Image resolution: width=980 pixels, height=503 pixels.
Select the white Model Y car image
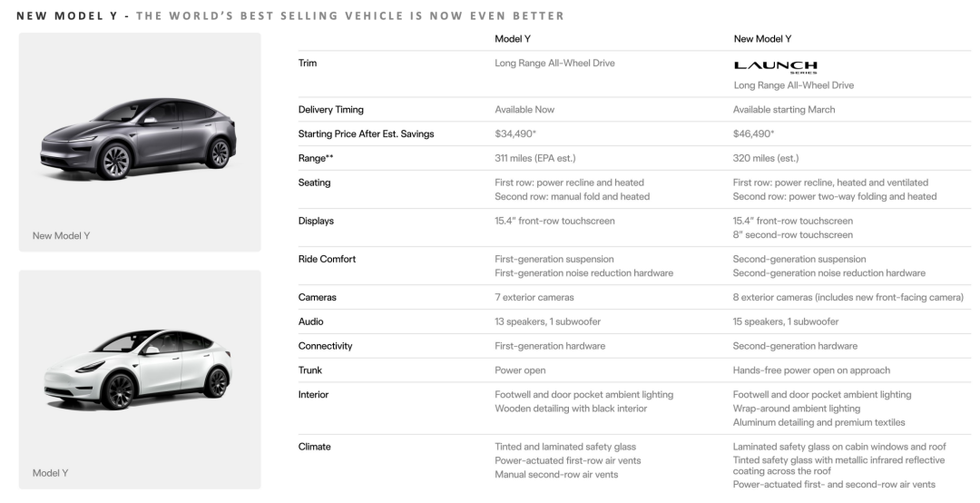[x=140, y=368]
